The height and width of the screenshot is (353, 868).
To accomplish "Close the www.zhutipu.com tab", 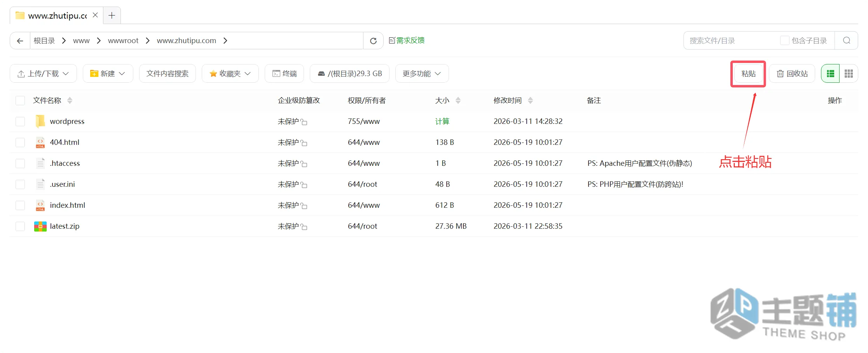I will [x=95, y=15].
